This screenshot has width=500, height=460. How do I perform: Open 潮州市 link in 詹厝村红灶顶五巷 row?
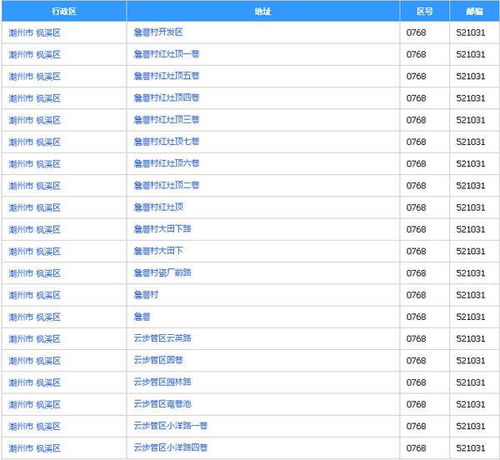21,76
